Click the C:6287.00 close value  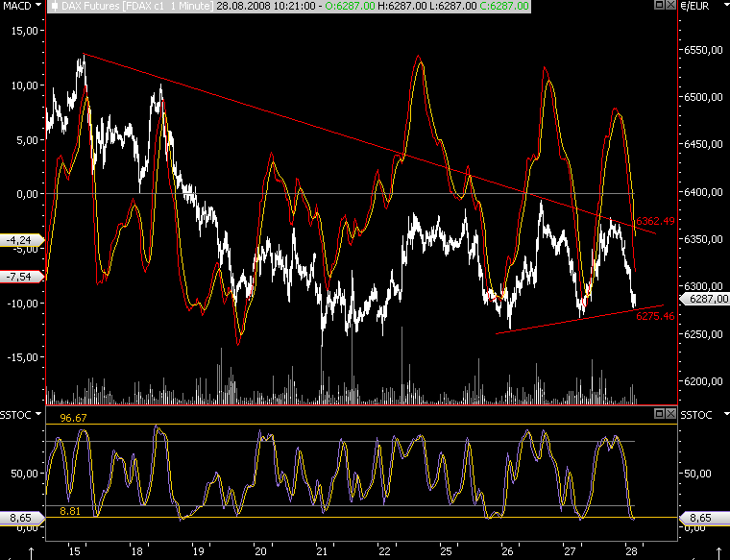tap(503, 6)
